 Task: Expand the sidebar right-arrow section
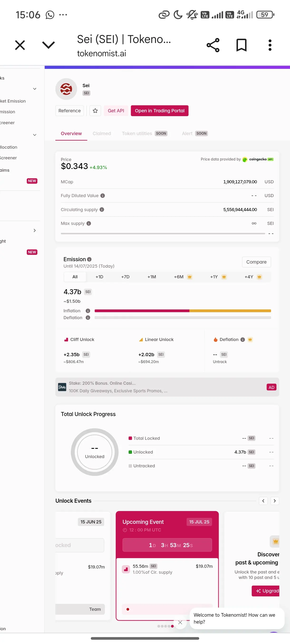pos(35,231)
